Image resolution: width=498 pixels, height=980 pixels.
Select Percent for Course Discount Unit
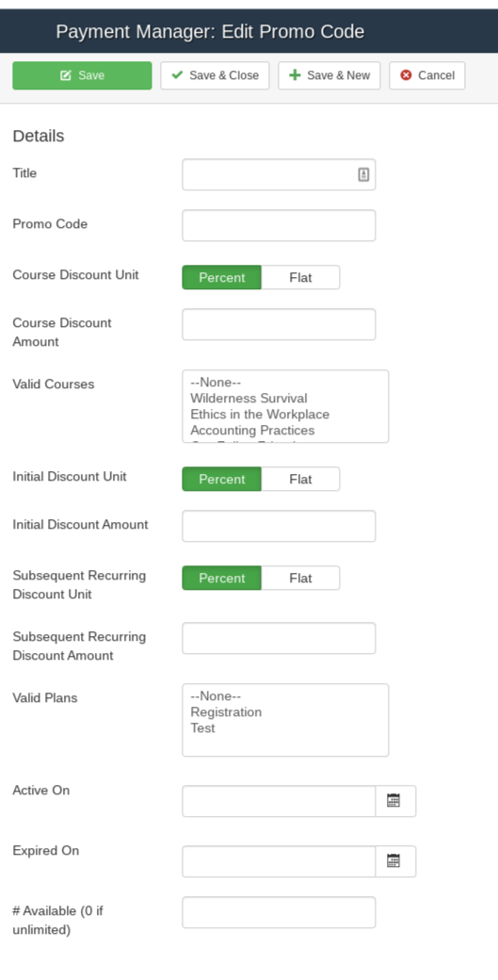(221, 277)
